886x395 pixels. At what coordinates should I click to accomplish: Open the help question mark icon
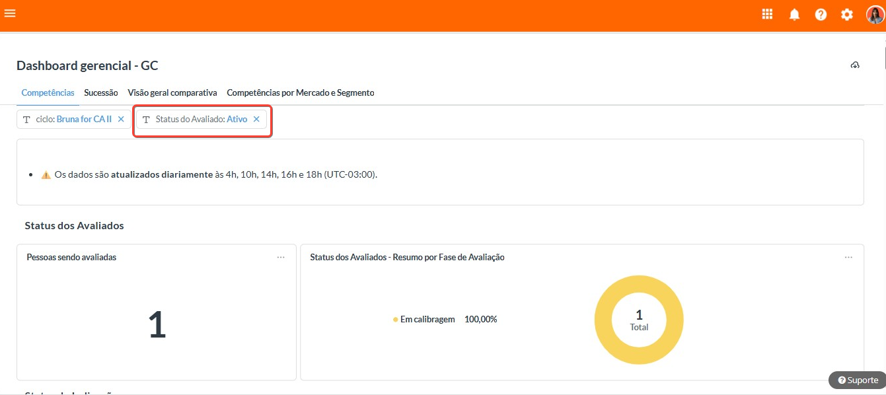(820, 15)
